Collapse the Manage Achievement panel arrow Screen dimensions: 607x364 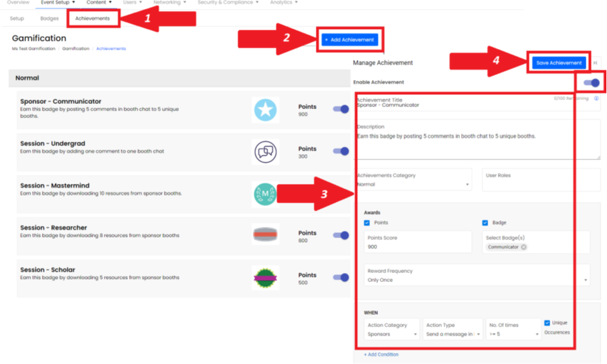point(595,63)
